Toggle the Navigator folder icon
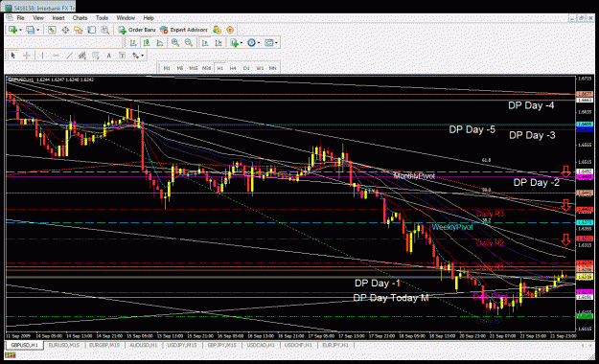 tap(79, 30)
